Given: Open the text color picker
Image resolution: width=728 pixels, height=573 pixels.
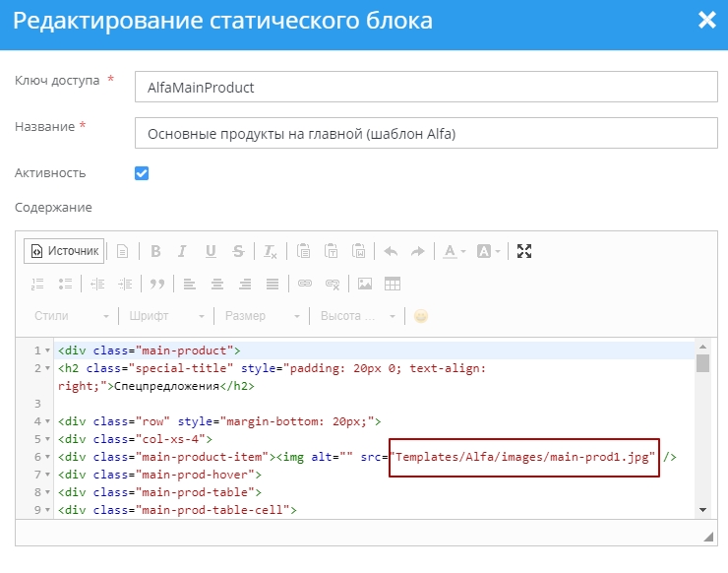Looking at the screenshot, I should click(x=454, y=251).
